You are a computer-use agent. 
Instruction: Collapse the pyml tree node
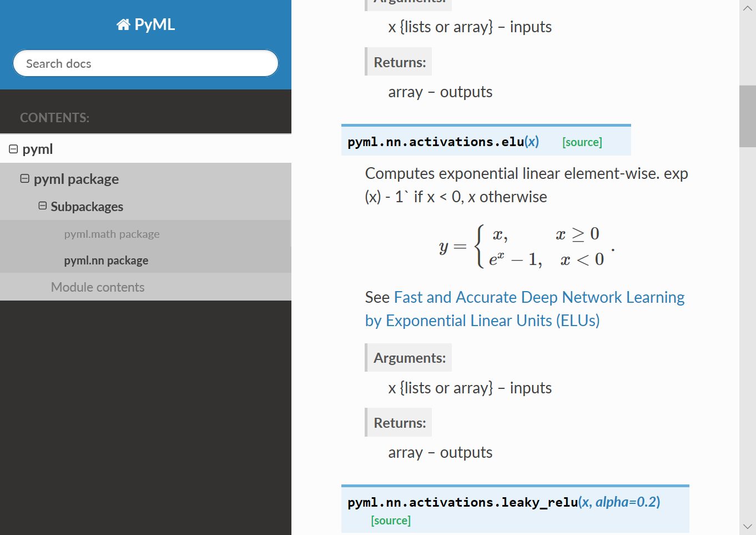click(x=13, y=149)
